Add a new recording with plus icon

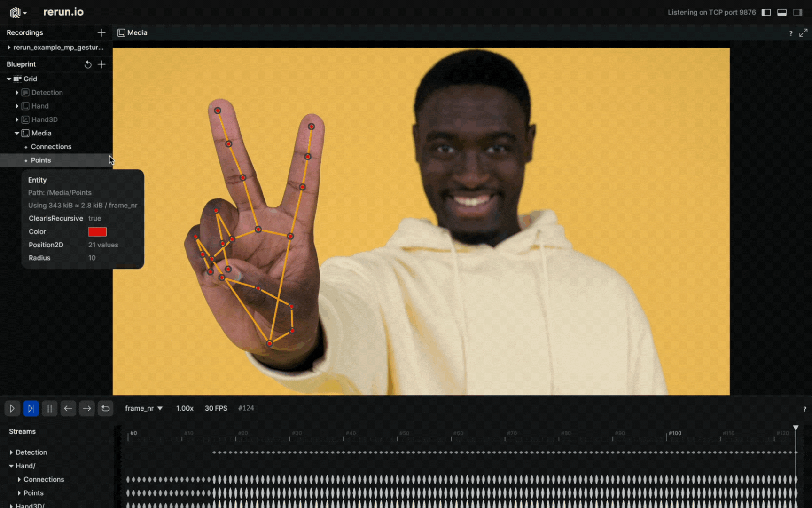pyautogui.click(x=101, y=32)
